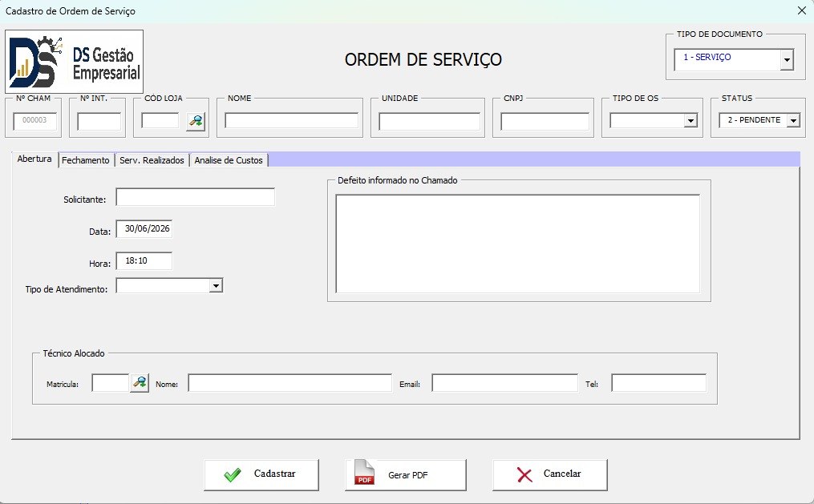814x504 pixels.
Task: Click the red X icon on Cancelar
Action: [x=524, y=475]
